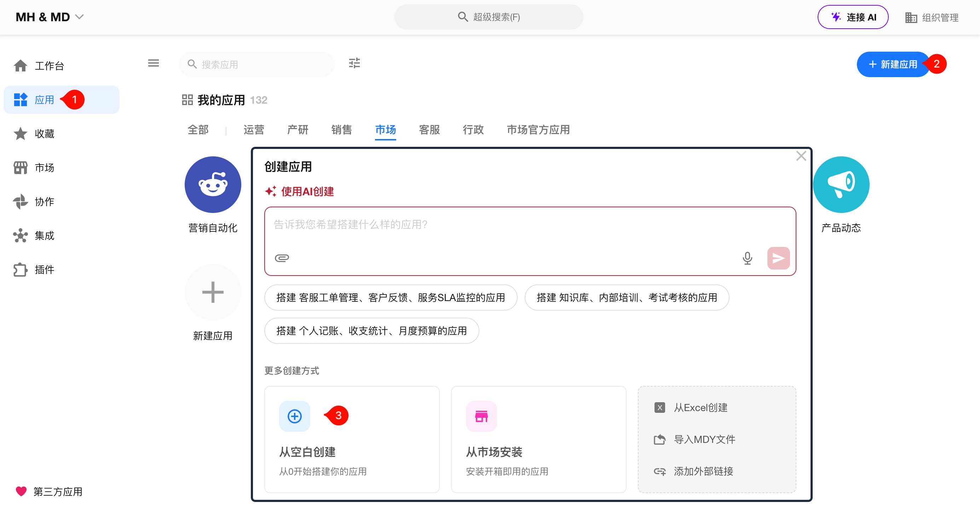Screen dimensions: 980x520
Task: Select the 应用 item in sidebar
Action: (x=62, y=100)
